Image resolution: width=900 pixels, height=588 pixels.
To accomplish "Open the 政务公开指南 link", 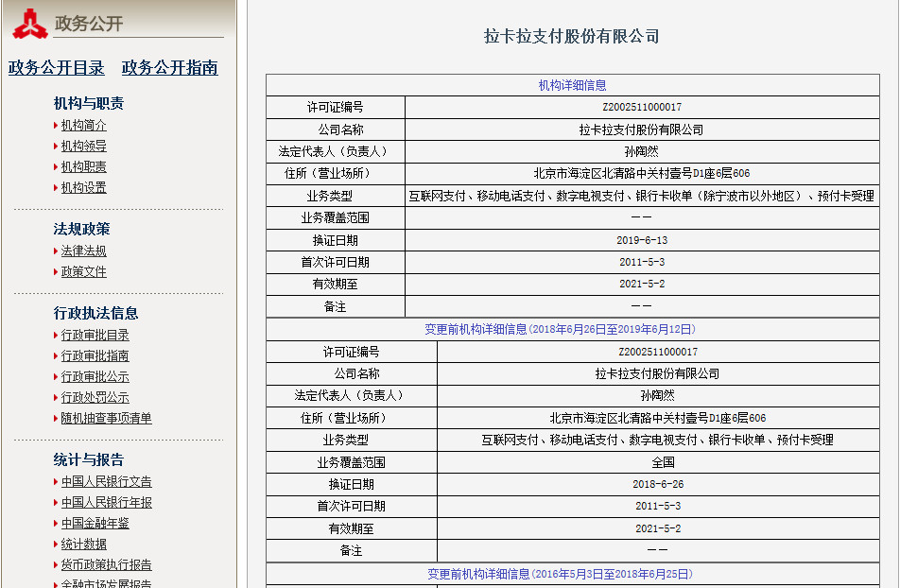I will (170, 68).
